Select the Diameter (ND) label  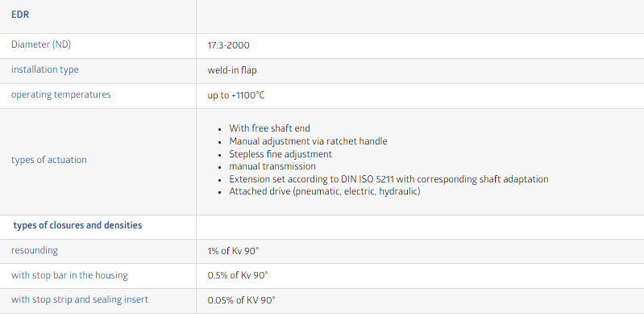[41, 44]
